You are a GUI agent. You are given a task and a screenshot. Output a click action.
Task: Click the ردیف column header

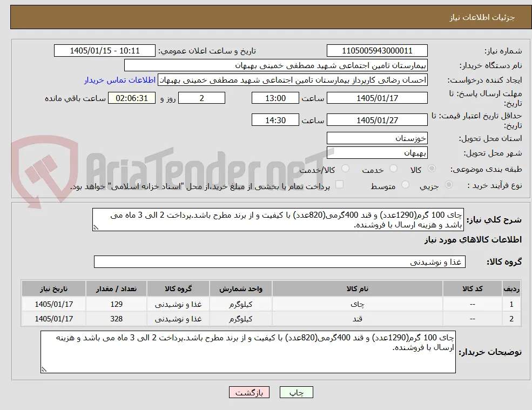[511, 289]
